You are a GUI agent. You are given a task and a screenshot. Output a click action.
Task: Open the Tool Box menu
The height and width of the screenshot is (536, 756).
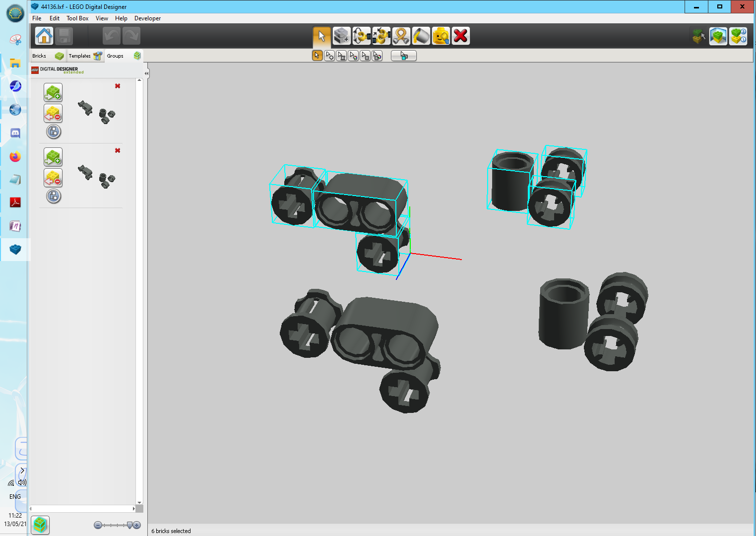[x=77, y=18]
